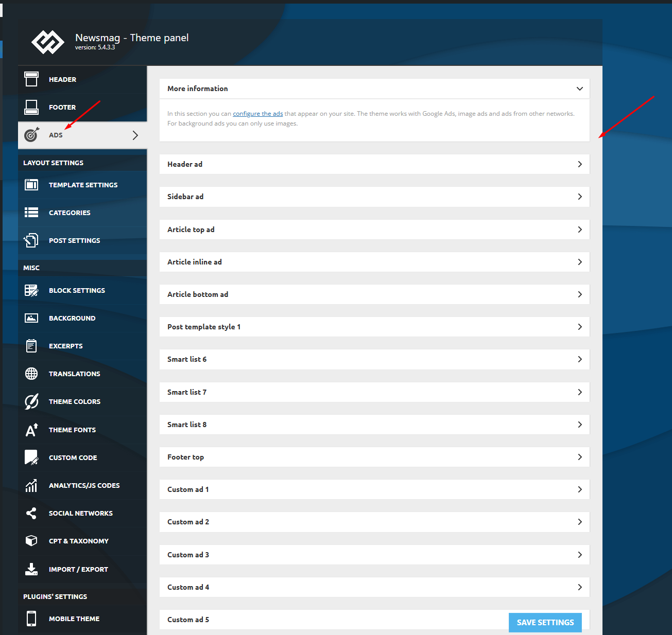Click the Footer sidebar icon
This screenshot has width=672, height=635.
[31, 107]
